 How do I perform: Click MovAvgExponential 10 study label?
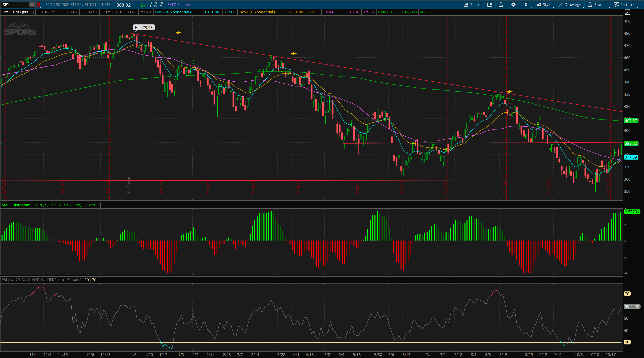coord(187,12)
